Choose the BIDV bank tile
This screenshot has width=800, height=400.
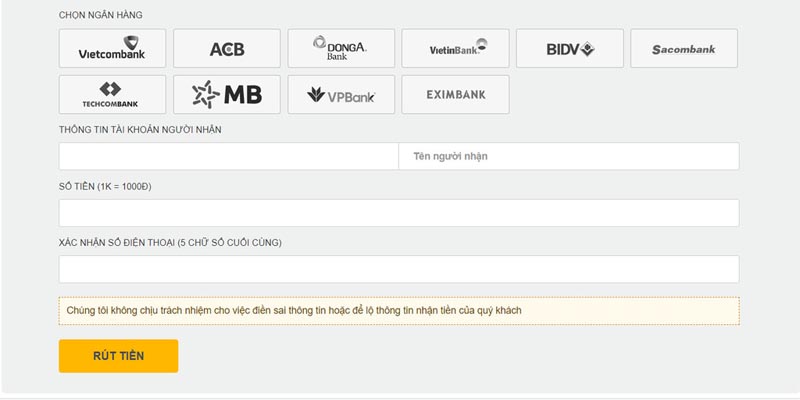point(569,48)
